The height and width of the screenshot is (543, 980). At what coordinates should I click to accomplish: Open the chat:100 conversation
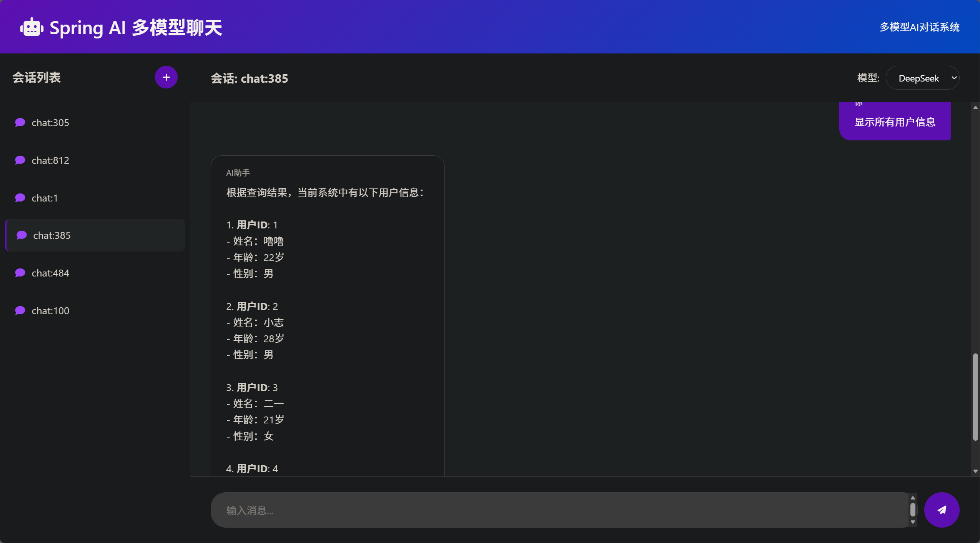click(x=50, y=311)
